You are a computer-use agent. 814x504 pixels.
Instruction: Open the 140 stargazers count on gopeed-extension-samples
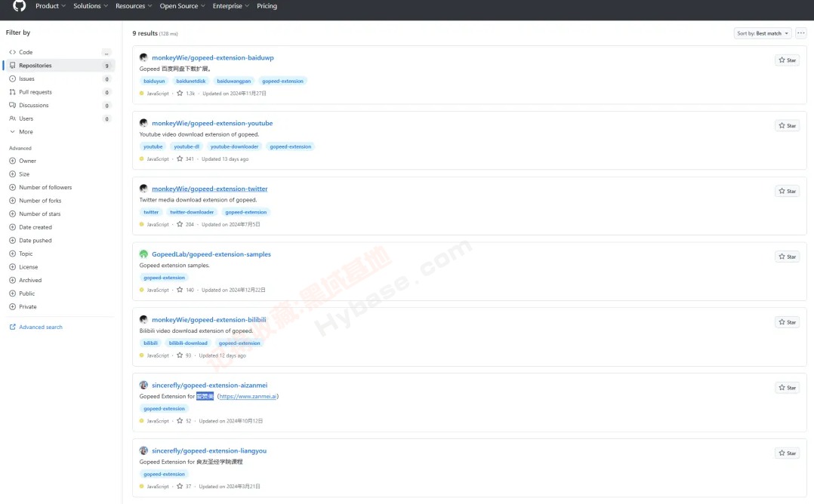(185, 290)
